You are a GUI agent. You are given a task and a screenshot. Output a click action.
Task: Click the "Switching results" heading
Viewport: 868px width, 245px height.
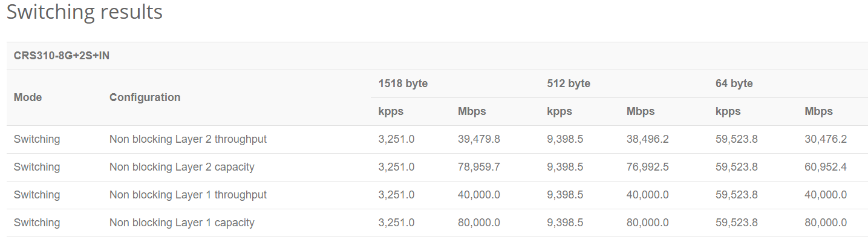coord(85,12)
